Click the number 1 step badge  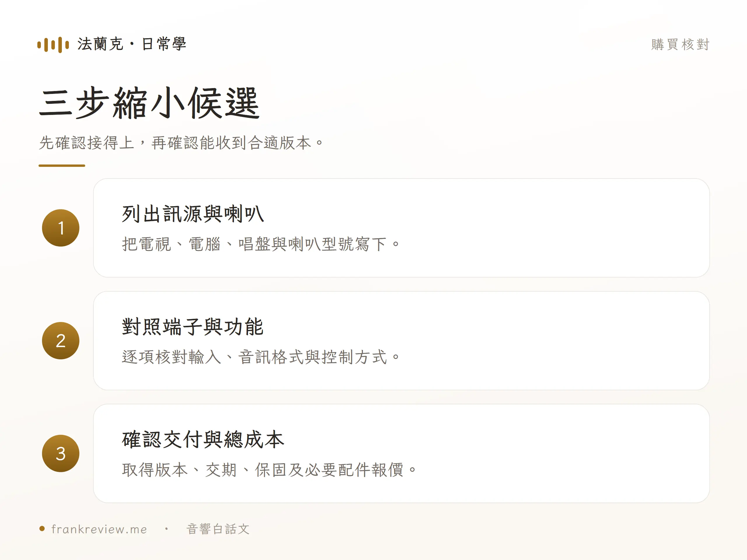61,228
